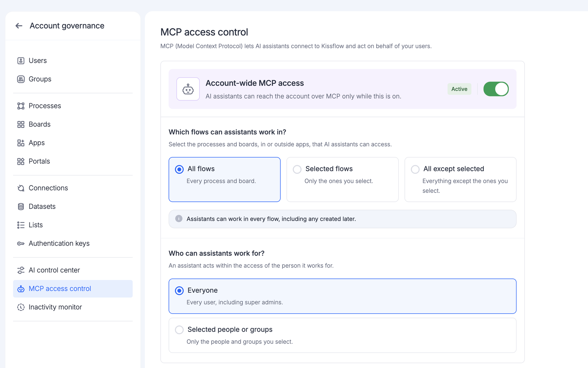The width and height of the screenshot is (588, 368).
Task: Click the back arrow beside Account governance
Action: (19, 26)
